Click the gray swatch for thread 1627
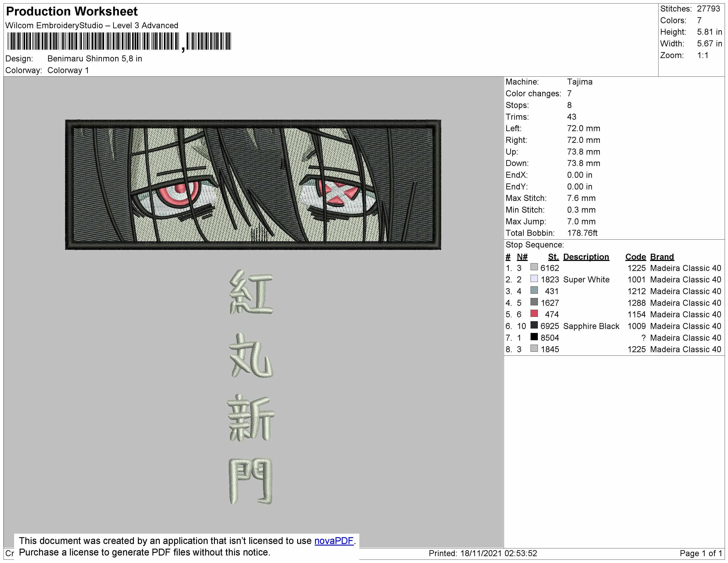The height and width of the screenshot is (563, 728). pyautogui.click(x=534, y=302)
